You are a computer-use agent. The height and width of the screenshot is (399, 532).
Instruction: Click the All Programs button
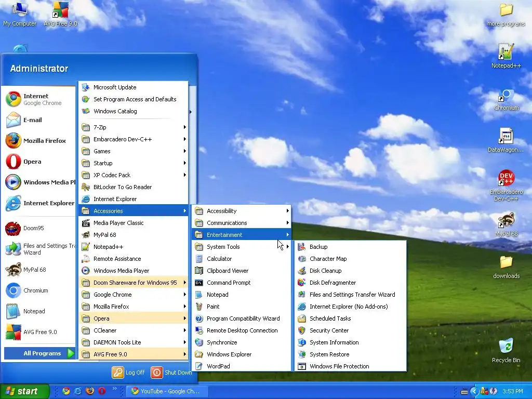[x=39, y=353]
